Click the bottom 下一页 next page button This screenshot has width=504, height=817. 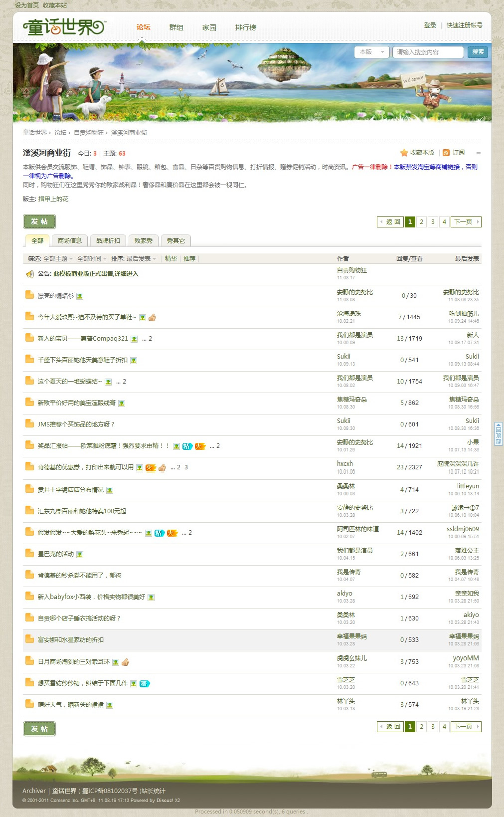click(466, 727)
